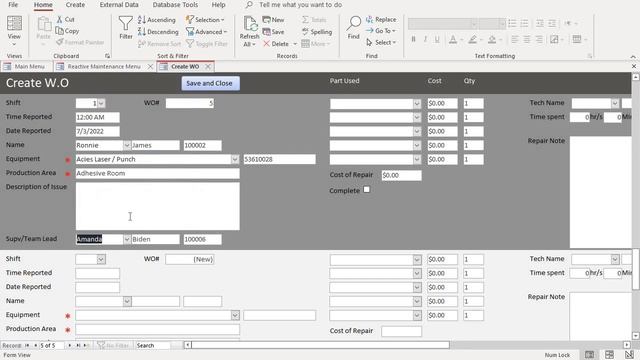Toggle Italic text formatting
640x360 pixels.
click(425, 39)
